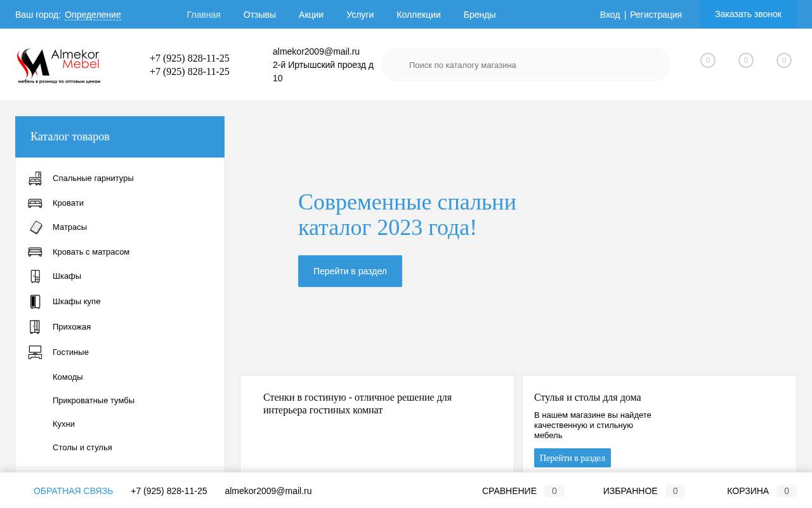Open the Стулья и столы для дома heading

pyautogui.click(x=587, y=398)
